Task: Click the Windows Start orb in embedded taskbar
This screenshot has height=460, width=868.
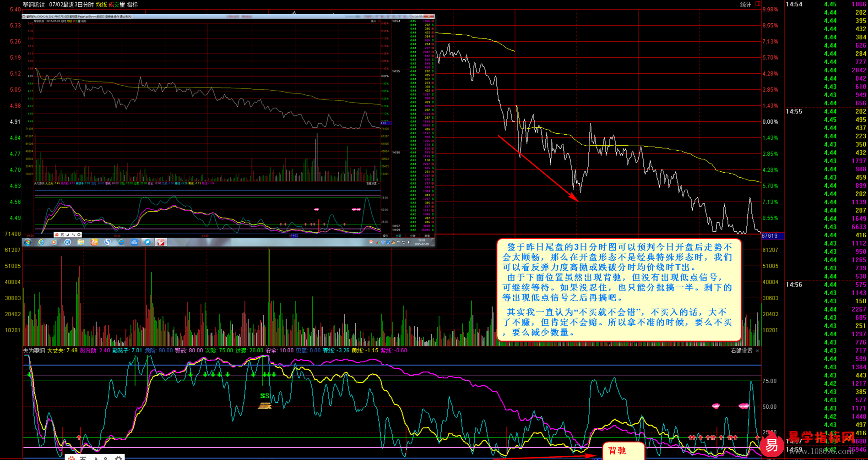Action: click(27, 242)
